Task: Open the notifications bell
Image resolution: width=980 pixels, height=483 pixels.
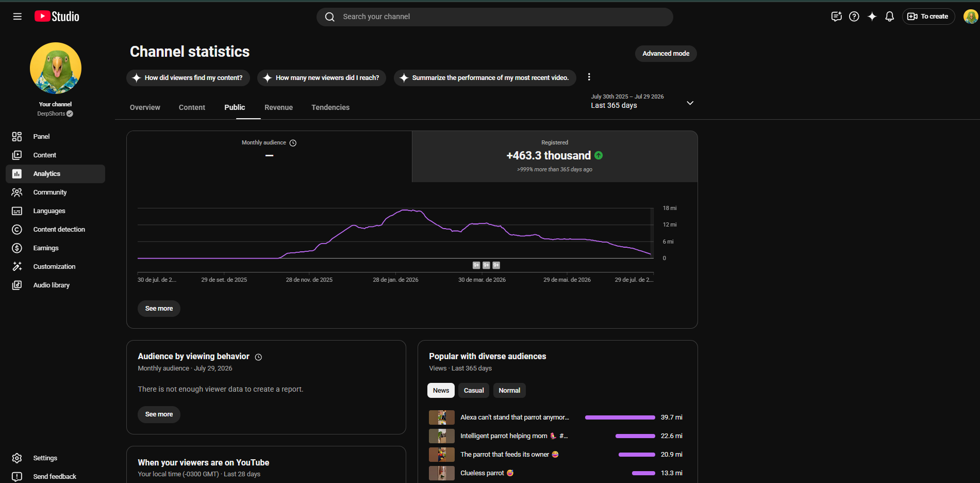Action: 889,17
